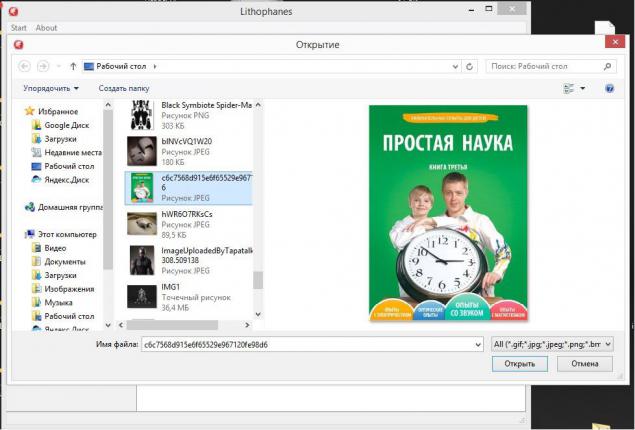This screenshot has height=430, width=635.
Task: Change view layout with the view icon
Action: pos(569,88)
